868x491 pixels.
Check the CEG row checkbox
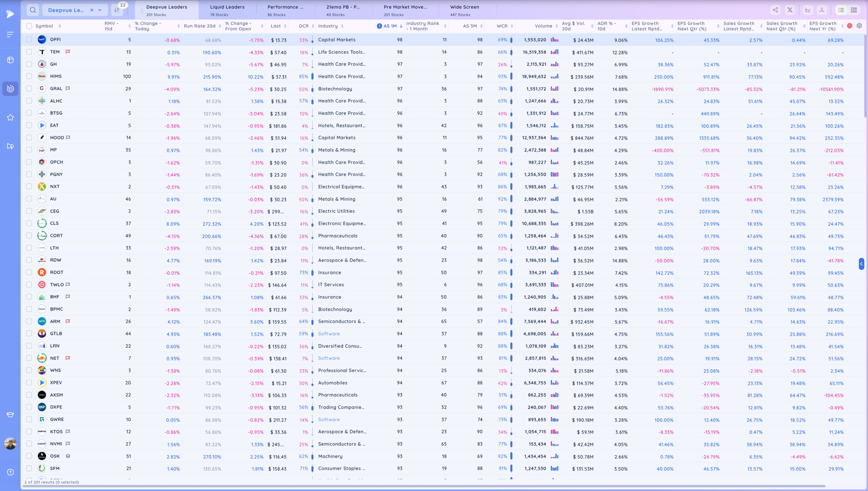29,211
